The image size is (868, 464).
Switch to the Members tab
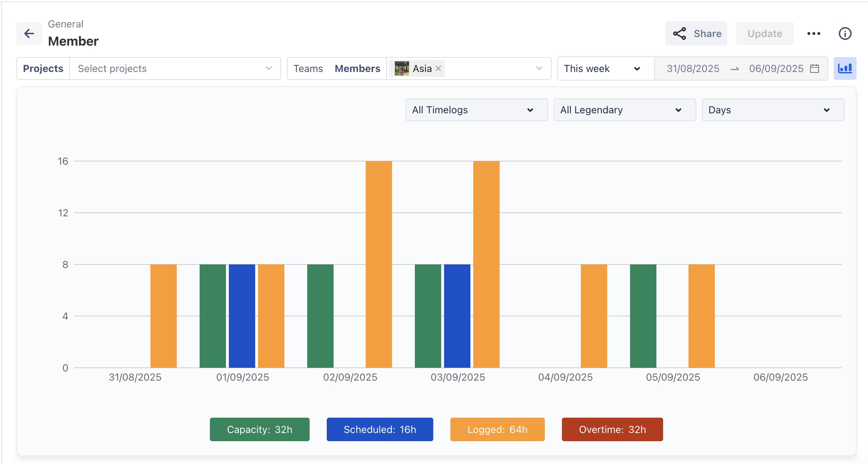[357, 68]
